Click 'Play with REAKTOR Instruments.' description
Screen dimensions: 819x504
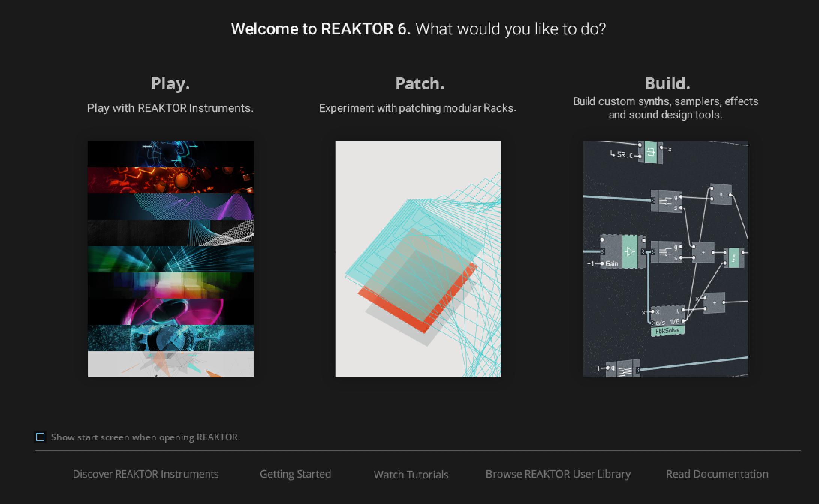coord(170,108)
